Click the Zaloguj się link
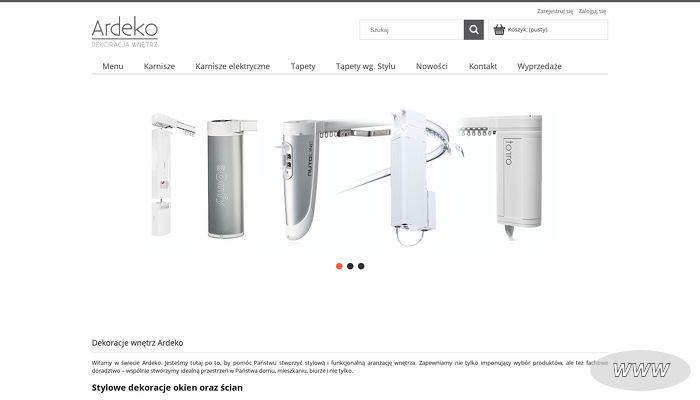The image size is (700, 400). 592,11
